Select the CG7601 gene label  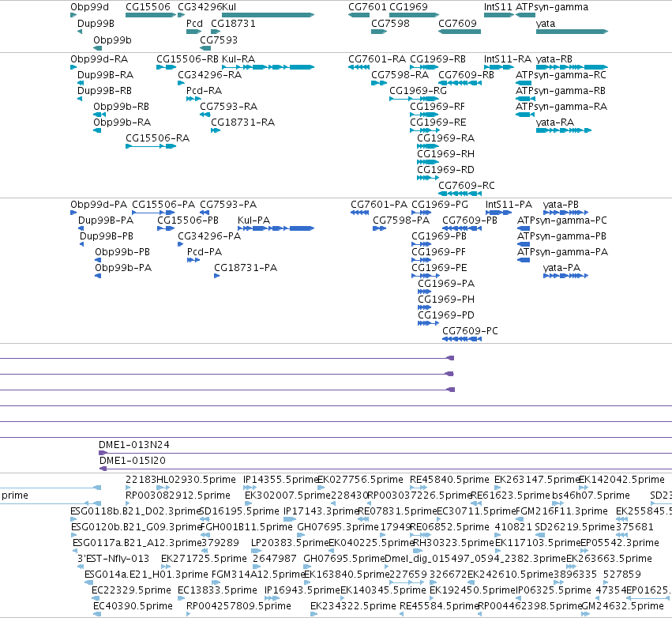pyautogui.click(x=367, y=7)
